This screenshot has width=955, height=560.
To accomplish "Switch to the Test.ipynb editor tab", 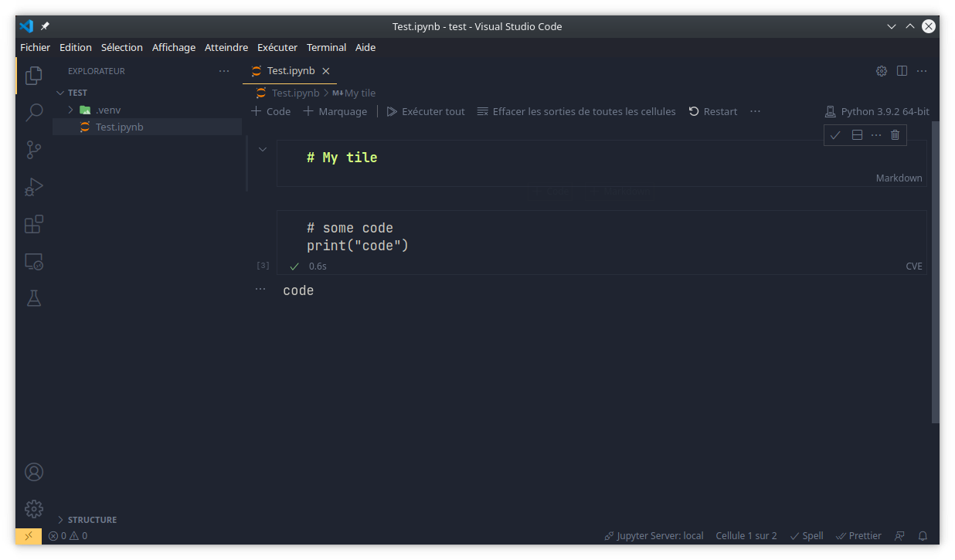I will pos(290,71).
